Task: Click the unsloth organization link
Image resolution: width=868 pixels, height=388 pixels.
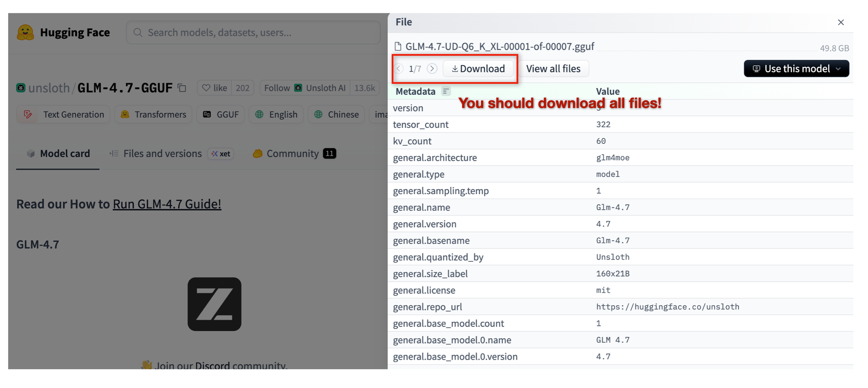Action: (x=49, y=88)
